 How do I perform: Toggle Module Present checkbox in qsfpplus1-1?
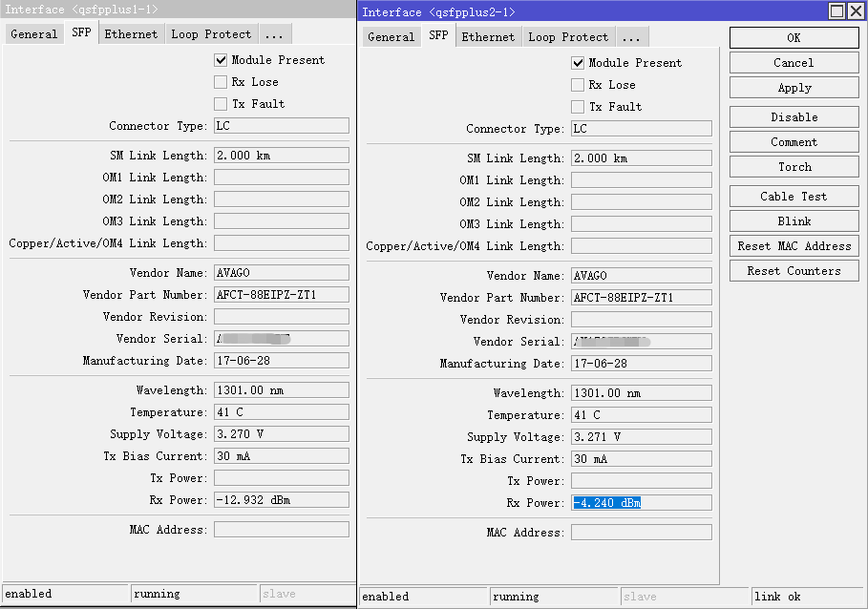(221, 60)
